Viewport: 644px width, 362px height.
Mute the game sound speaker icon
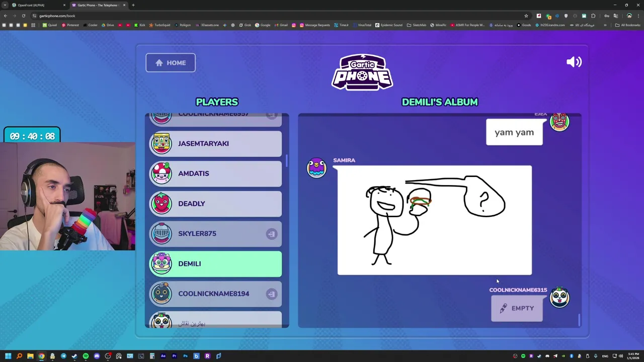point(574,62)
